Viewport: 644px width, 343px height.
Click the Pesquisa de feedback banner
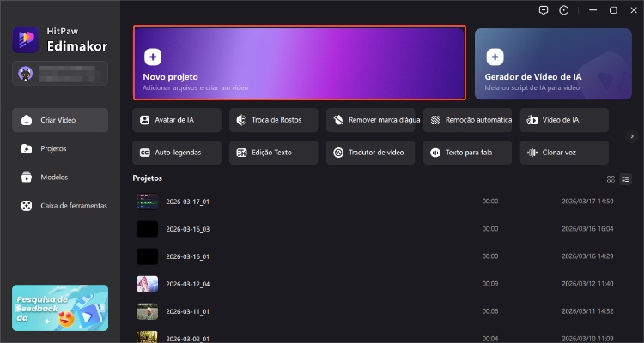[60, 307]
